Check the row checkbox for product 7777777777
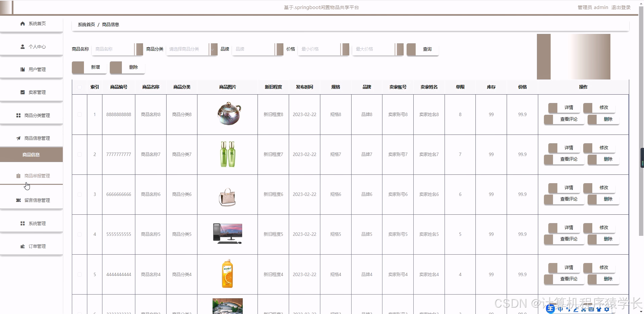The width and height of the screenshot is (644, 314). click(80, 154)
